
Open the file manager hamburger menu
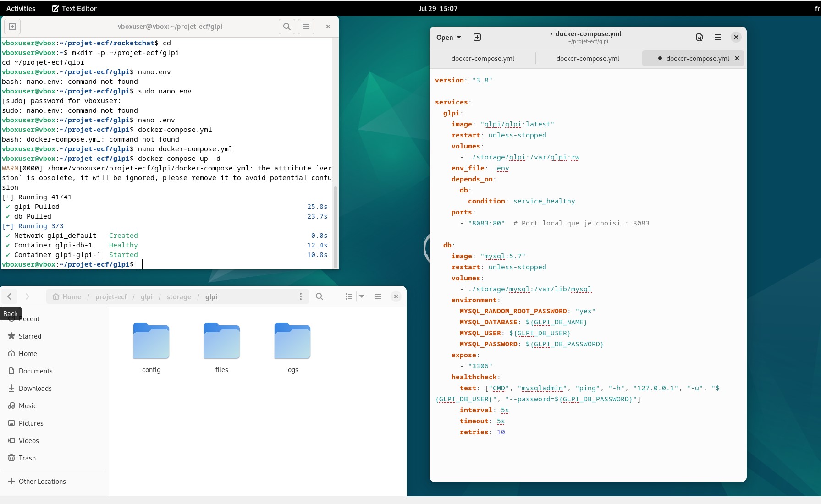(x=378, y=296)
